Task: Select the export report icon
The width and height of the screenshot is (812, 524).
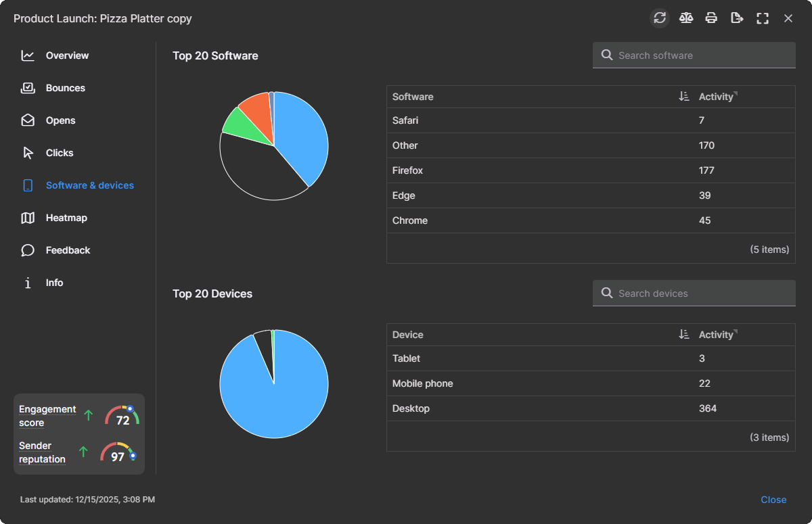Action: [x=737, y=18]
